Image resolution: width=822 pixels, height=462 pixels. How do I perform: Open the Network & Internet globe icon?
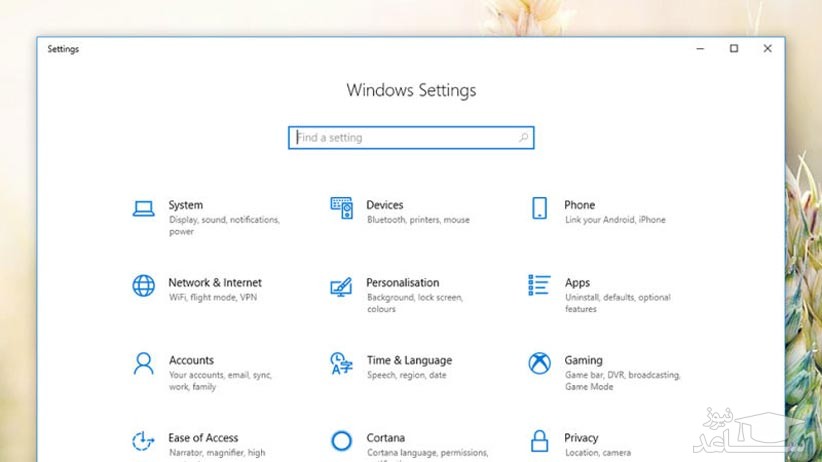pos(144,285)
